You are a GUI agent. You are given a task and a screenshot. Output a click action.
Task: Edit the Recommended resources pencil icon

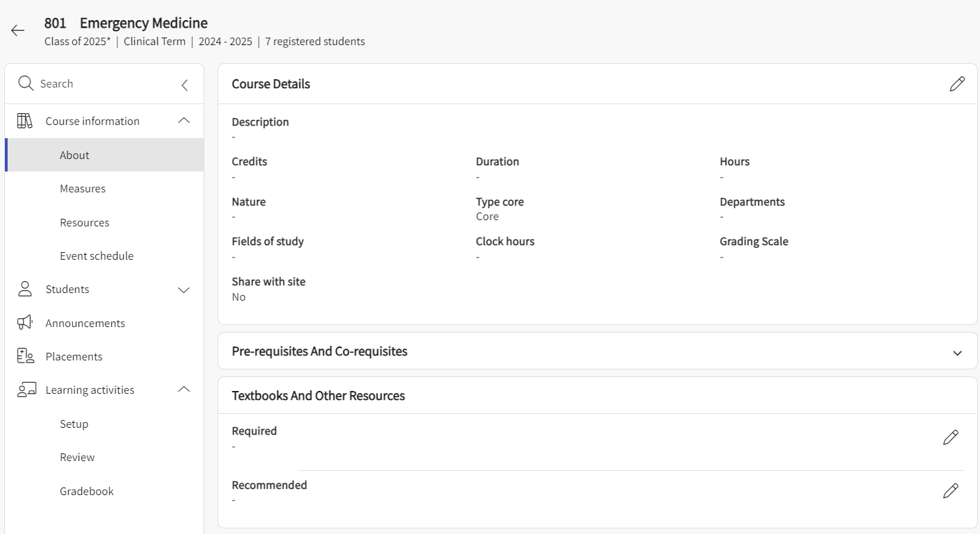(x=950, y=491)
